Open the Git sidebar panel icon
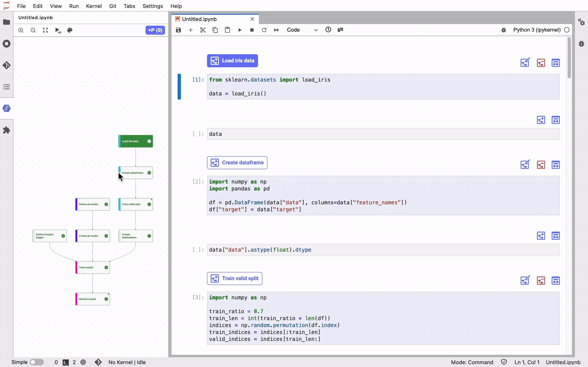 [x=7, y=65]
